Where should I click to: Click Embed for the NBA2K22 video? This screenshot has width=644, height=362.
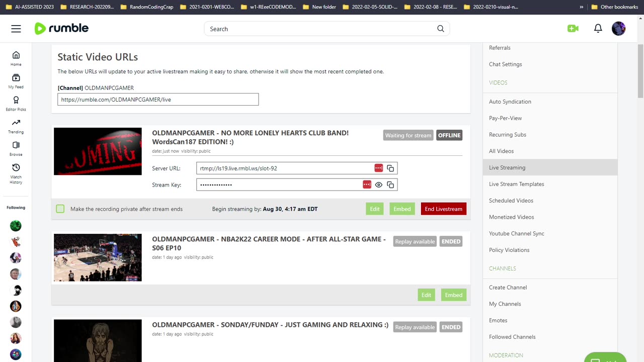pyautogui.click(x=453, y=295)
